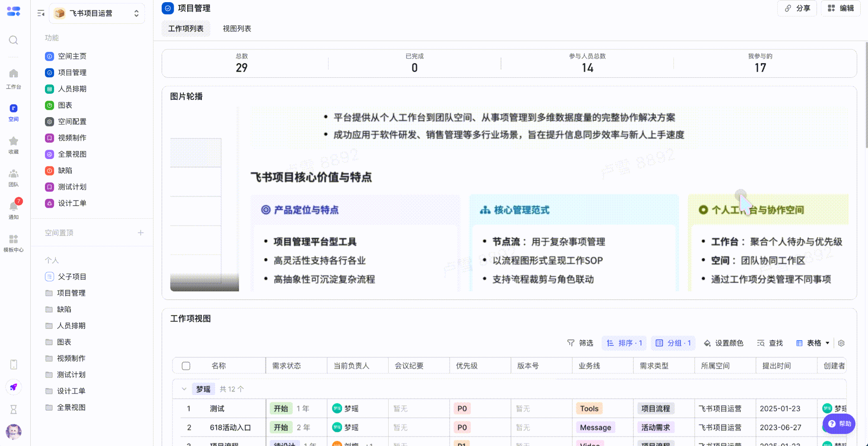Click the 编辑 button
The height and width of the screenshot is (446, 868).
point(841,8)
